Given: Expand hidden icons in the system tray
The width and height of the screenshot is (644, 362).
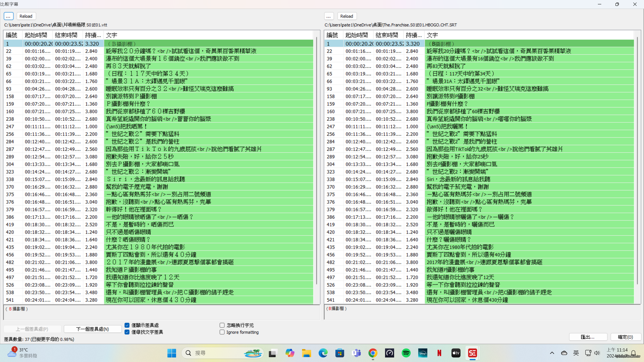Looking at the screenshot, I should click(552, 353).
